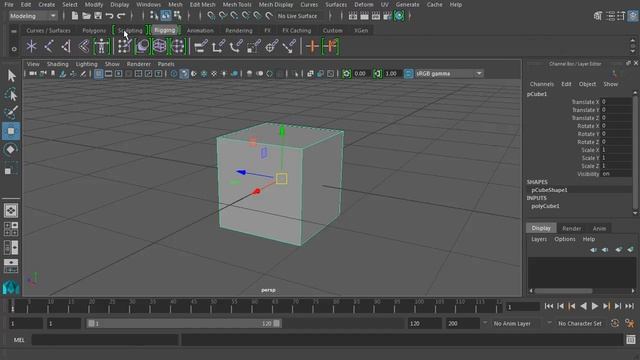Switch to single pane layout
Screen dimensions: 640x360
pyautogui.click(x=11, y=210)
